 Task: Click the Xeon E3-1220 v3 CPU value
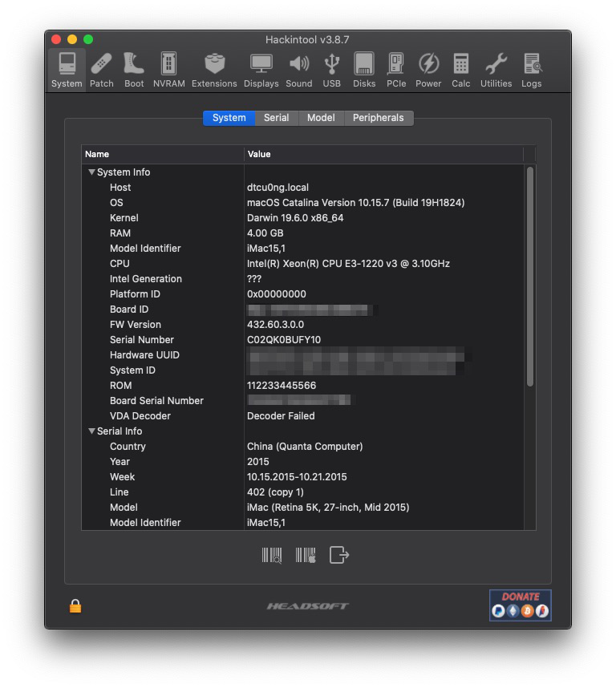348,264
